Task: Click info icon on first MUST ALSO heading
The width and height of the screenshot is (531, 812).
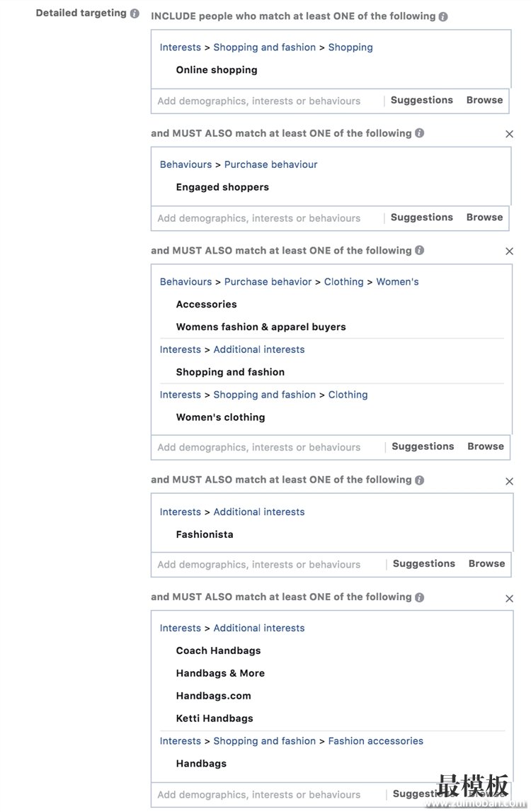Action: pos(420,133)
